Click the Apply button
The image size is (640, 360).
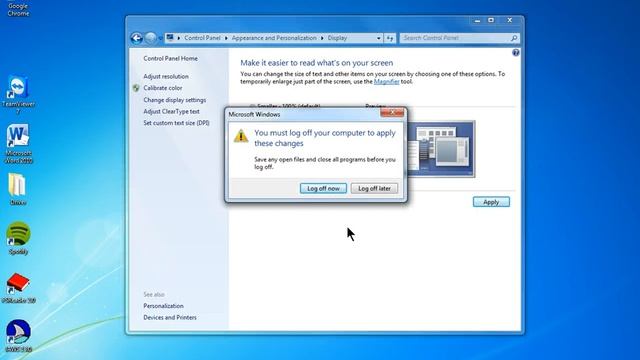pyautogui.click(x=491, y=202)
